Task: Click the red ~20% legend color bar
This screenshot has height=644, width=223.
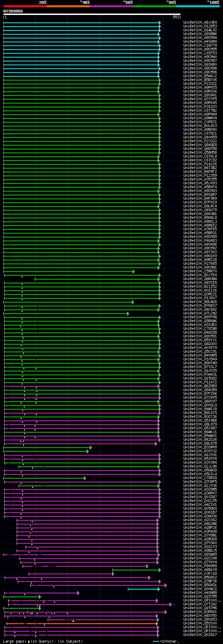Action: (x=25, y=6)
